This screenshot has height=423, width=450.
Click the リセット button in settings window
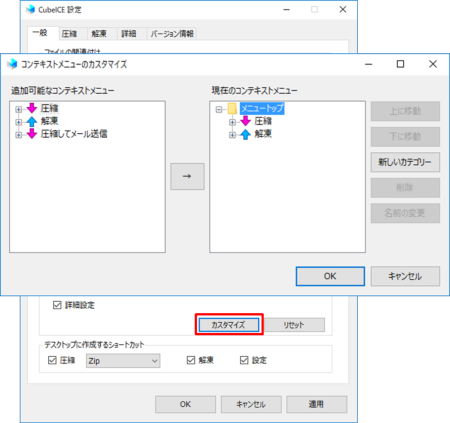(294, 325)
